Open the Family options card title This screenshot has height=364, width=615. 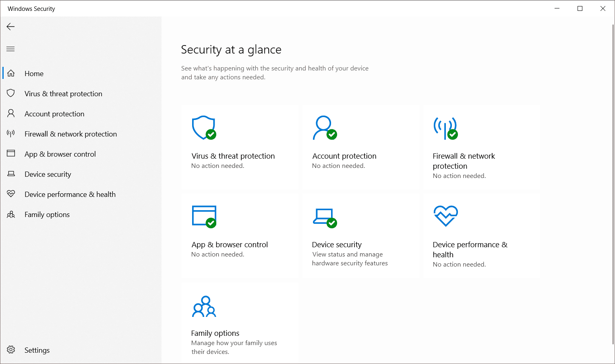click(x=215, y=333)
